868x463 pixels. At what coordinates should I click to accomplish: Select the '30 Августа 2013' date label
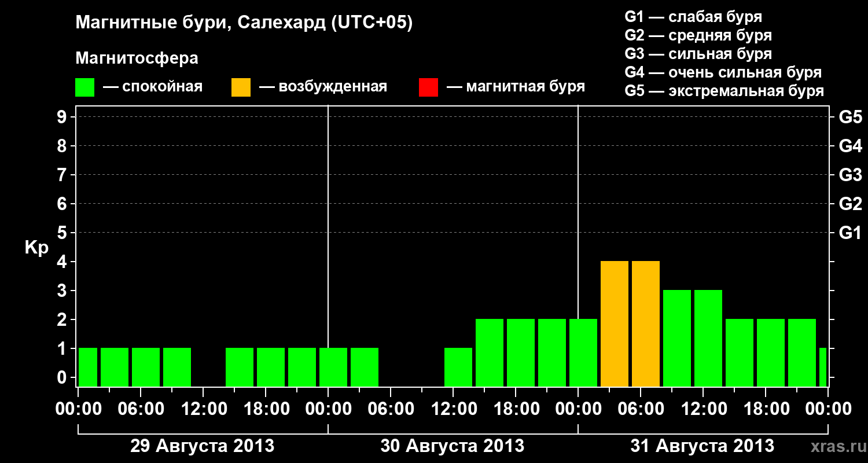[452, 446]
